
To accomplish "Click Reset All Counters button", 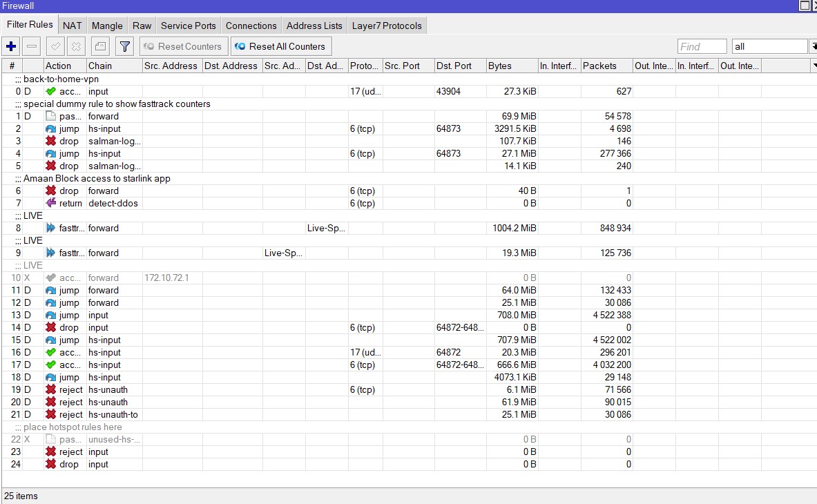I will pos(281,46).
